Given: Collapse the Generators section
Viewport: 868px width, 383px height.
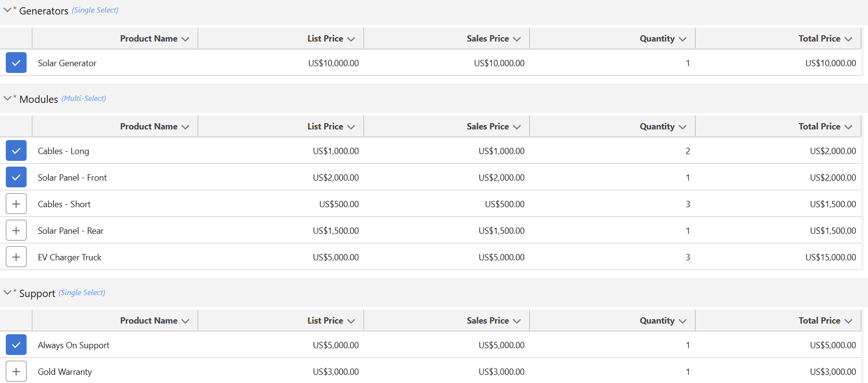Looking at the screenshot, I should tap(7, 10).
